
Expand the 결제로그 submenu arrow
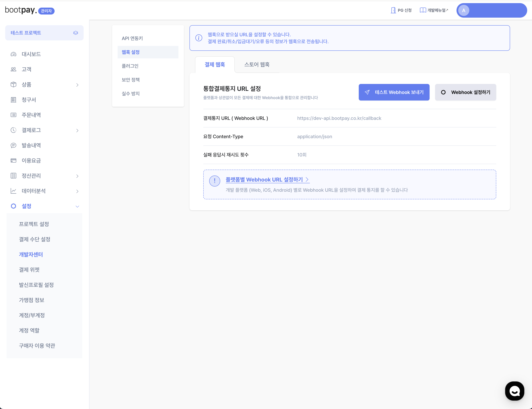pos(77,131)
